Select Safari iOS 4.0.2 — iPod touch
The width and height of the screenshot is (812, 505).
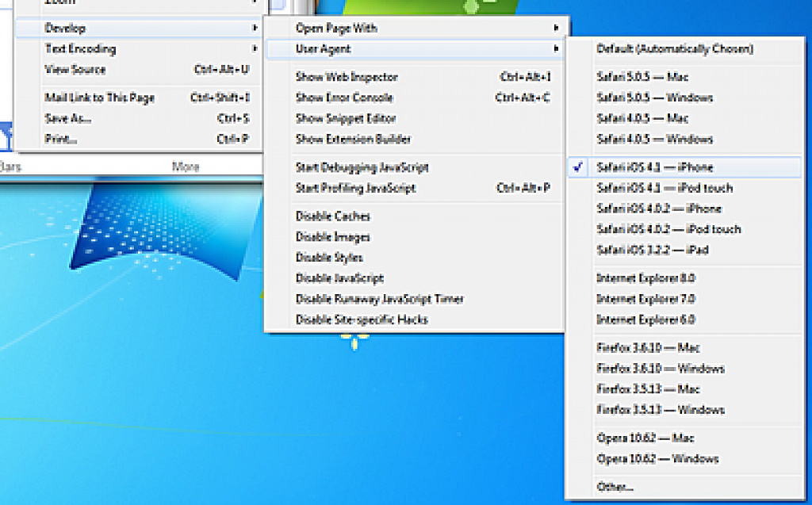[684, 229]
